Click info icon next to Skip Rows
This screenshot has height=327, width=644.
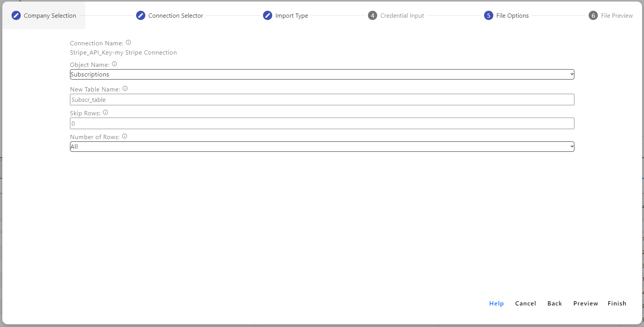click(x=105, y=113)
